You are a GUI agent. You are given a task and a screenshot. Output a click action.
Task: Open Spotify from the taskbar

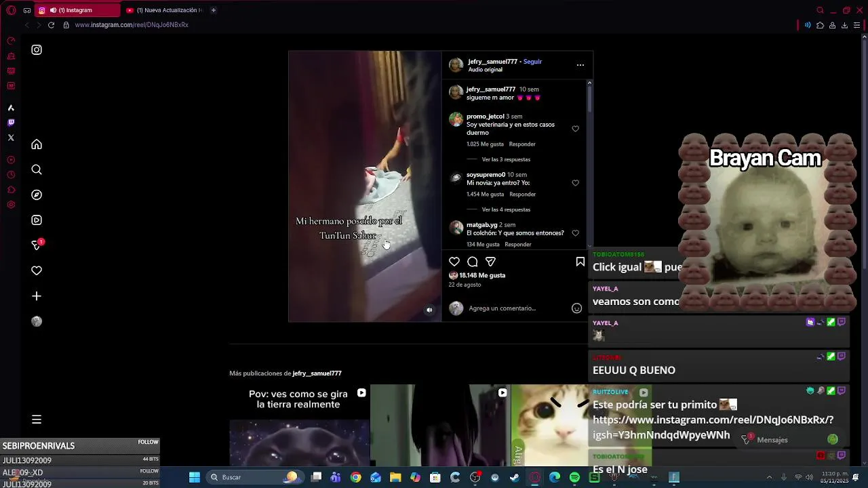pos(574,477)
